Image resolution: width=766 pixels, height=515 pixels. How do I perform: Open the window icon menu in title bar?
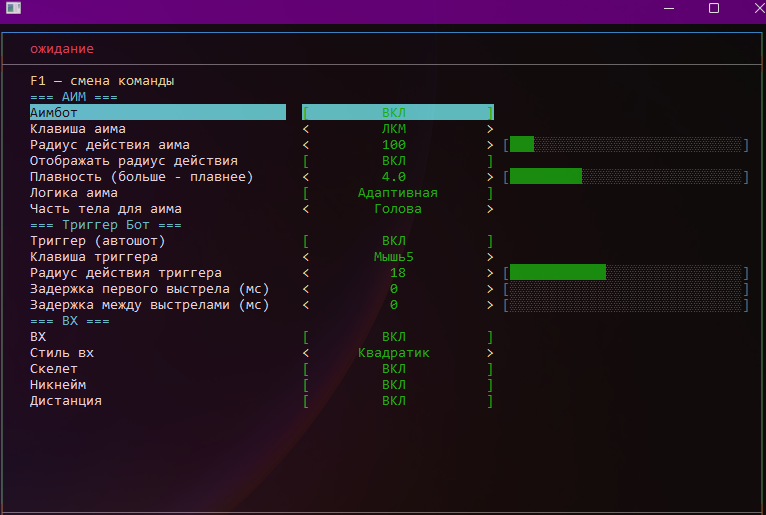[14, 8]
